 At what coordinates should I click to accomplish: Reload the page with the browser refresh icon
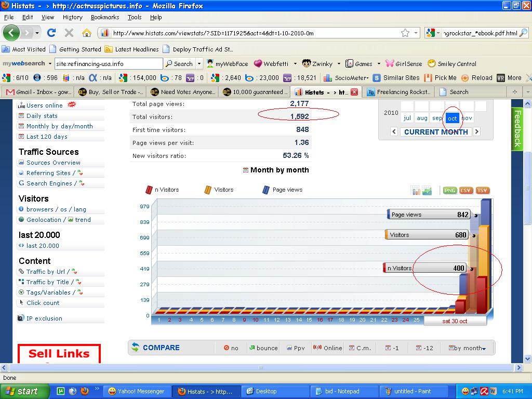(x=51, y=33)
